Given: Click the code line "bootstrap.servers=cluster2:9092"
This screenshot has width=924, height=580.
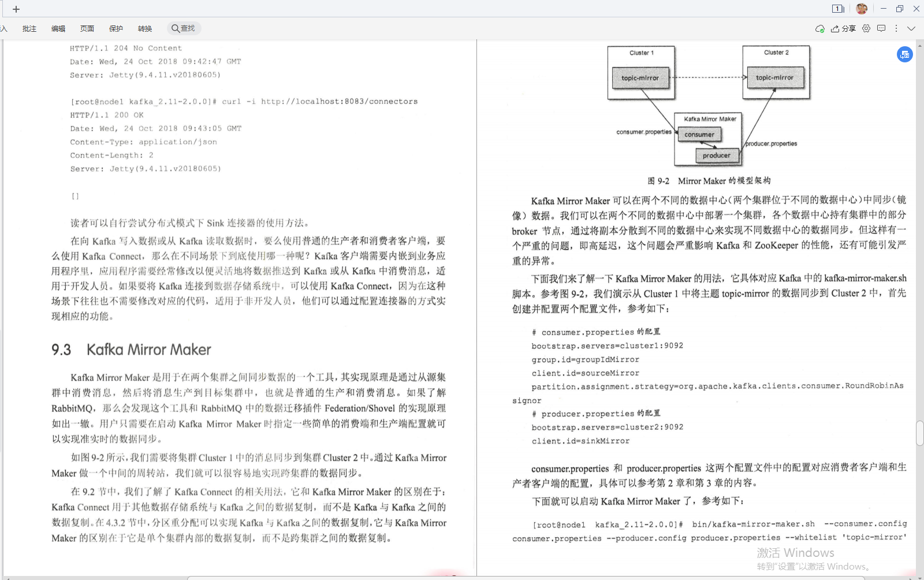Looking at the screenshot, I should pyautogui.click(x=607, y=427).
